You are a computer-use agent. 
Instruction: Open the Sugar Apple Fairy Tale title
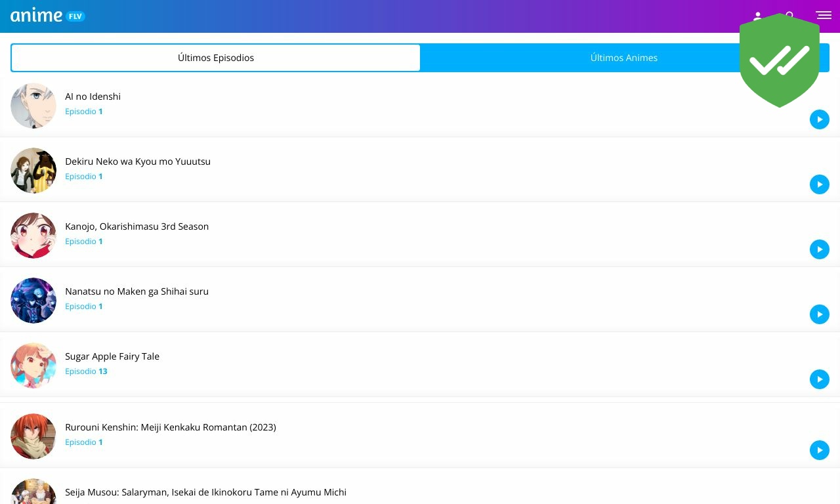pyautogui.click(x=112, y=356)
